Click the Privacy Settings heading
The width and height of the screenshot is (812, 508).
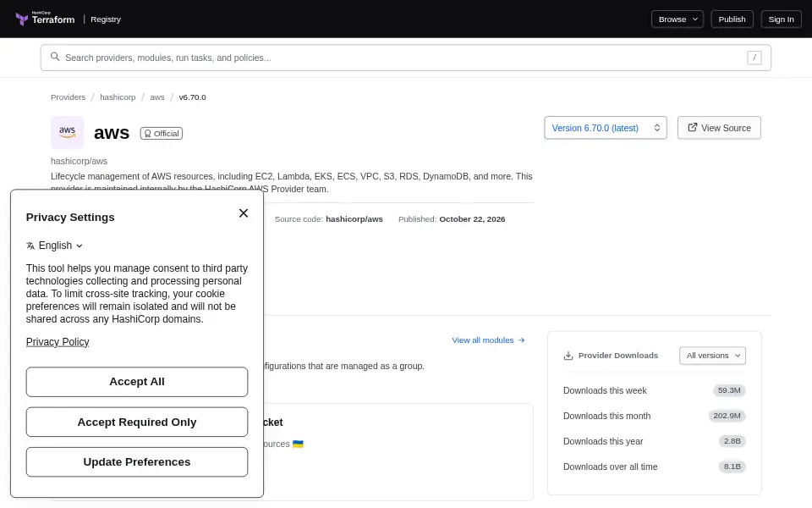(70, 218)
